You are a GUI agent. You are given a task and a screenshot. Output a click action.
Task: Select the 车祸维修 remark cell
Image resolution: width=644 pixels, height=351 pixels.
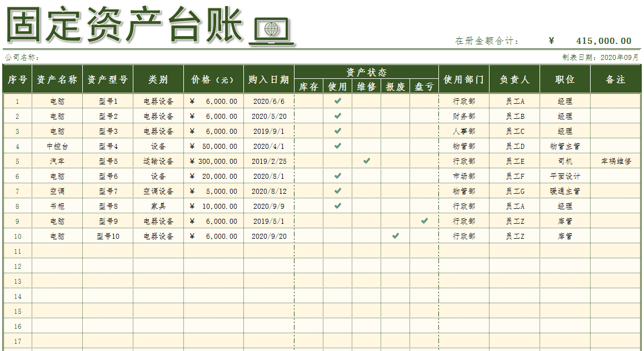615,161
